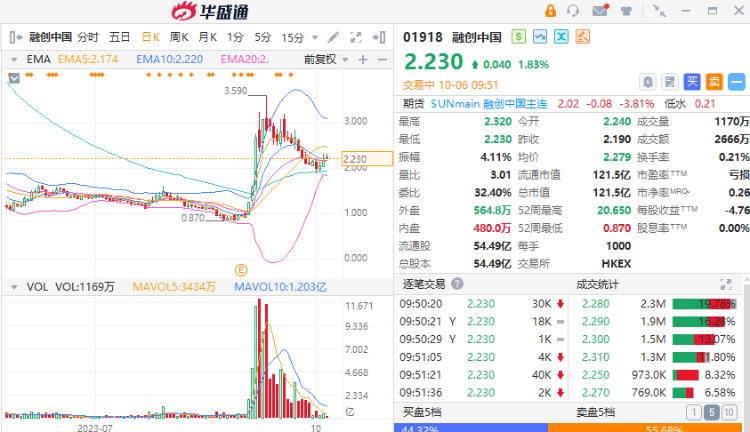The image size is (750, 432).
Task: Click the 2.280 price volume bar 19.78%
Action: click(704, 304)
